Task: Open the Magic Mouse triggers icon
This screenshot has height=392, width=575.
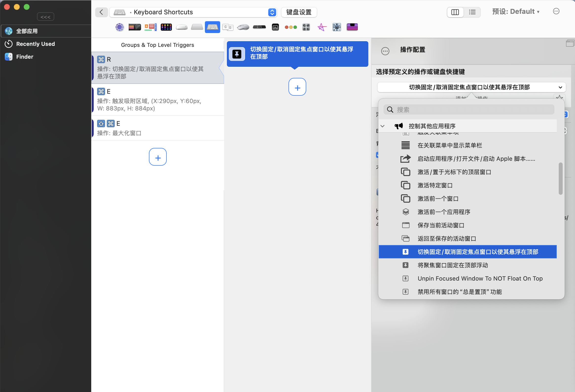Action: 182,27
